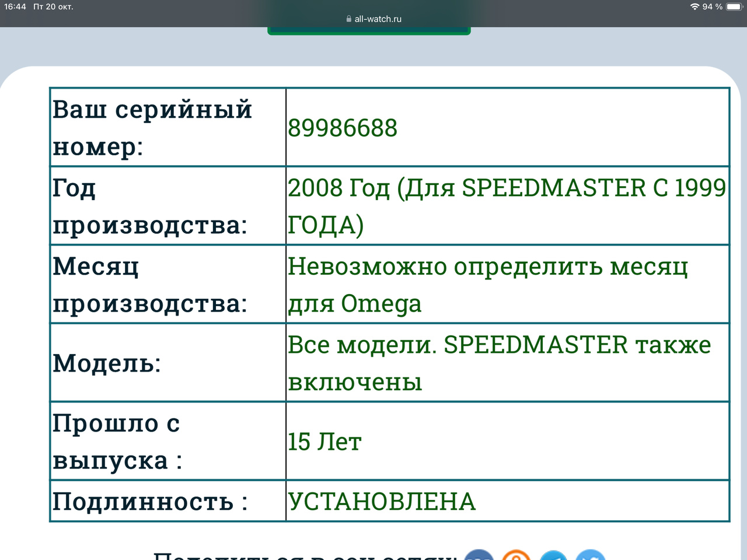Click the serial number 89986688
Viewport: 747px width, 560px height.
[x=343, y=128]
